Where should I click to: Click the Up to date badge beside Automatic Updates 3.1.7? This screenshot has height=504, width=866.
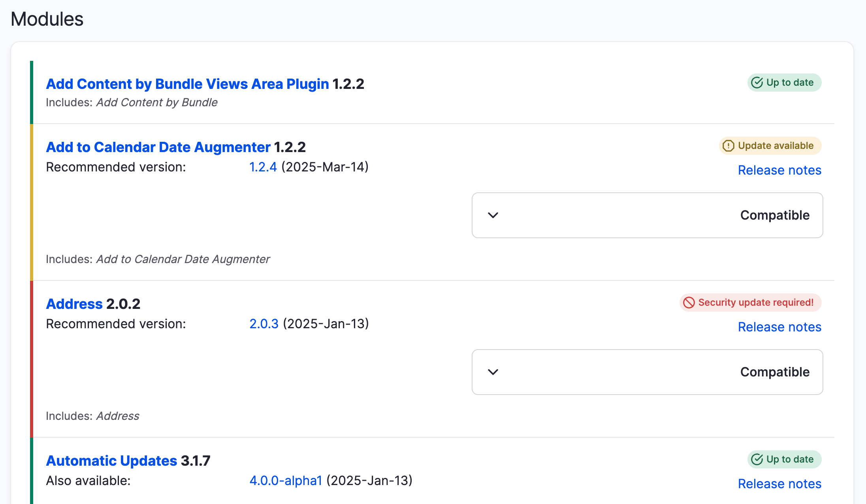(x=784, y=459)
